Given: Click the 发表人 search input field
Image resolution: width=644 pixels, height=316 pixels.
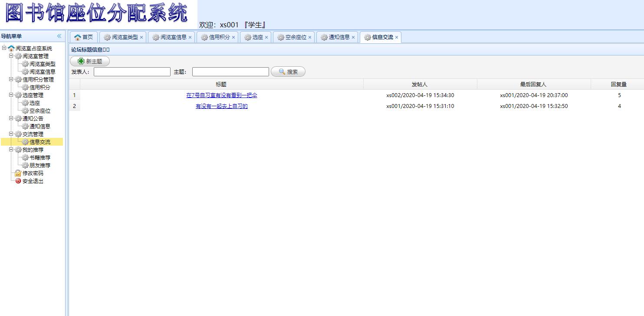Looking at the screenshot, I should 131,72.
